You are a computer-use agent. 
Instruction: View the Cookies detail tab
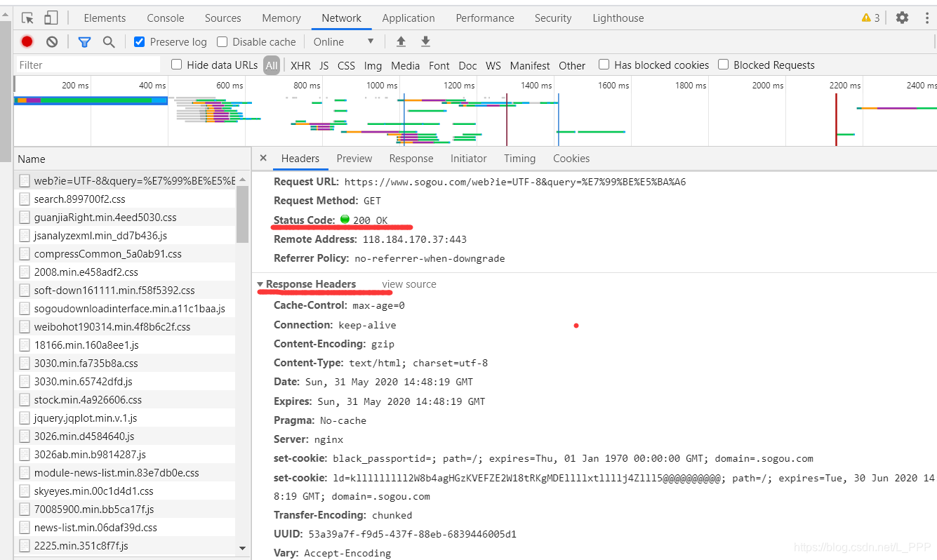[x=571, y=159]
